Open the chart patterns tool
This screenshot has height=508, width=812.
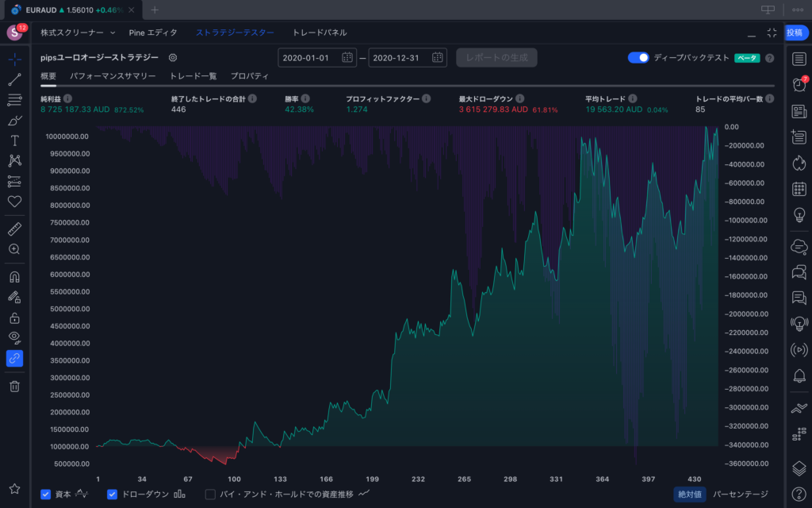pyautogui.click(x=14, y=160)
